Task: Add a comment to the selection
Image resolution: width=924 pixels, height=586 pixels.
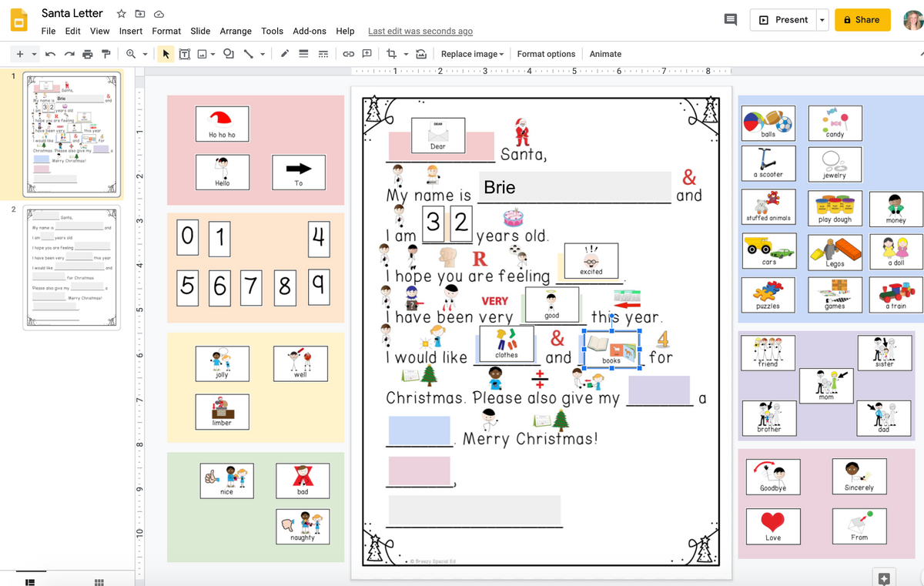Action: pyautogui.click(x=367, y=54)
